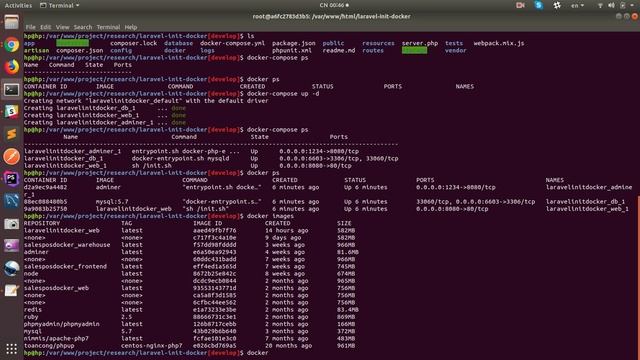Open PhpStorm from the dock

click(11, 179)
